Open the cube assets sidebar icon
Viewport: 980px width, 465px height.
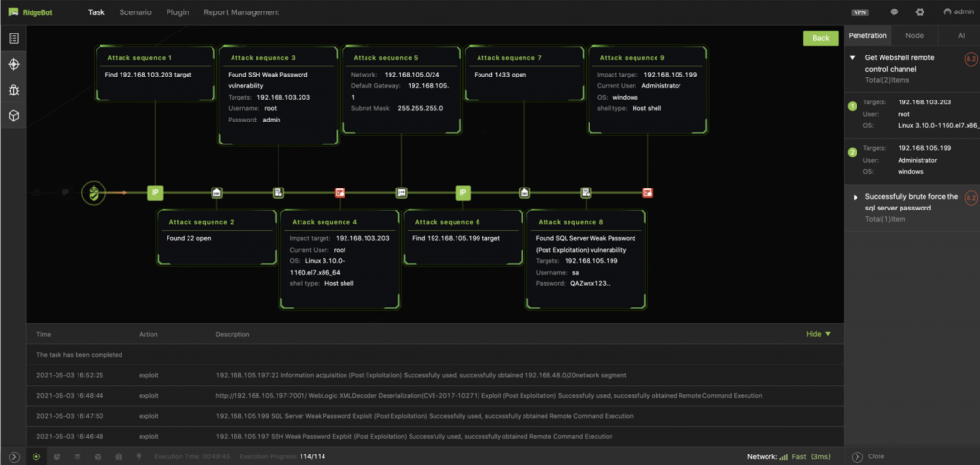tap(13, 116)
